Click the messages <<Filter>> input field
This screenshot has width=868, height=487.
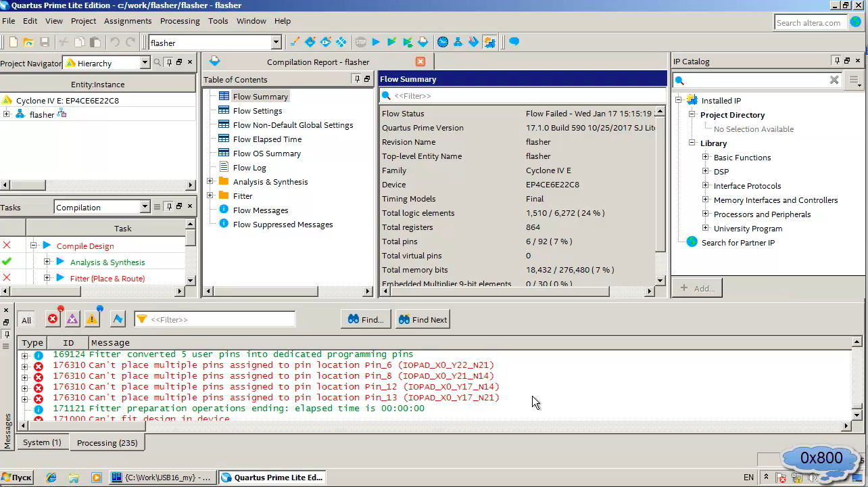pos(215,319)
